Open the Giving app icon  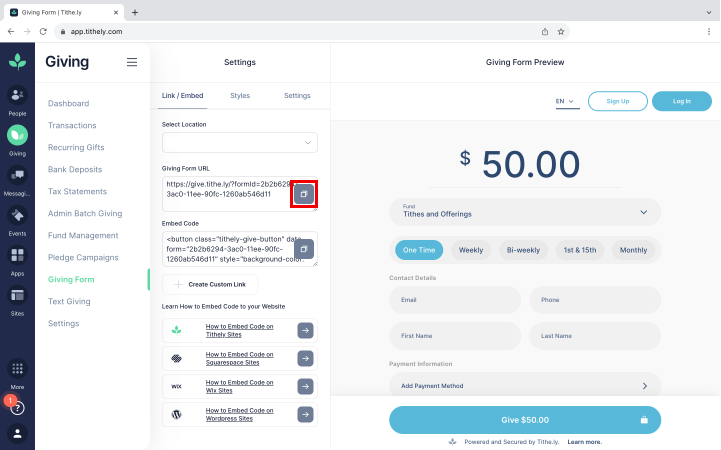pyautogui.click(x=17, y=135)
